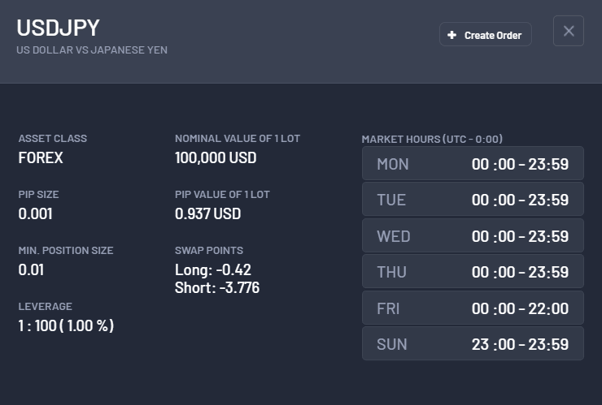Select the MON market hours row
This screenshot has height=405, width=602.
click(x=472, y=164)
